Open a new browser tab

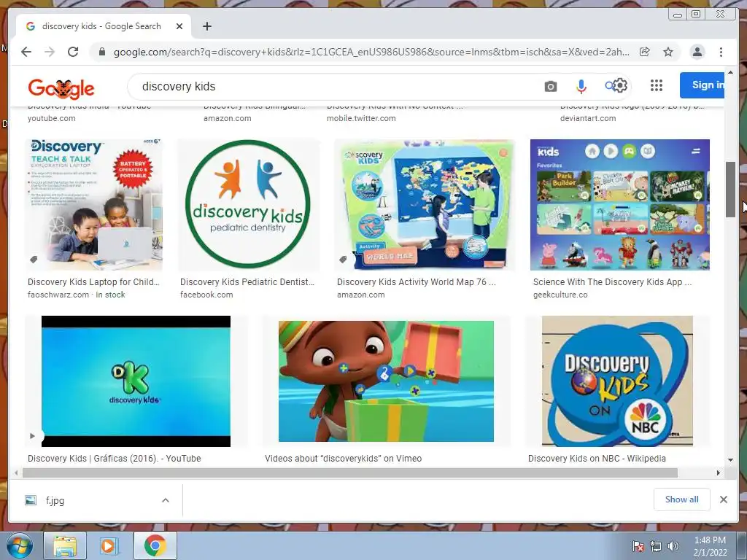(x=206, y=26)
